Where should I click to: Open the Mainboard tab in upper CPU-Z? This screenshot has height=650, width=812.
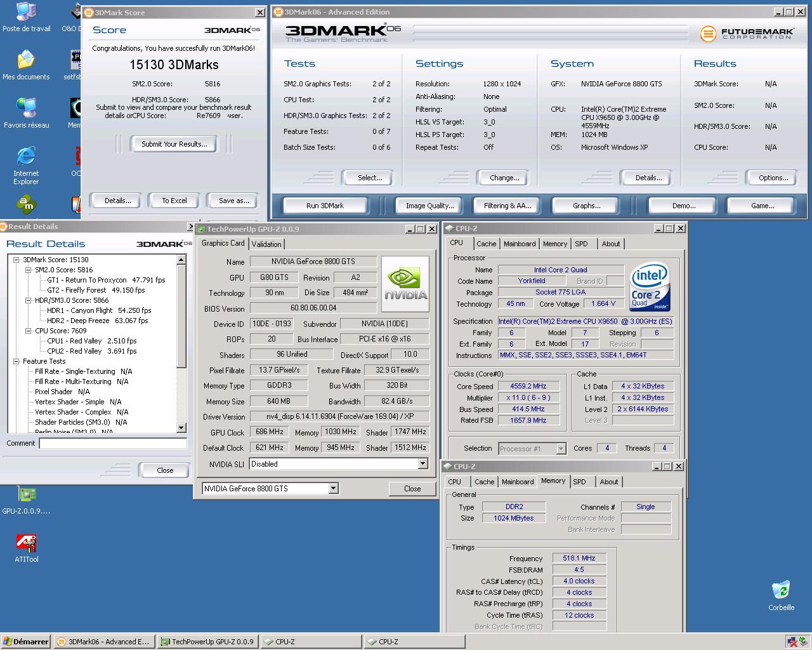520,244
